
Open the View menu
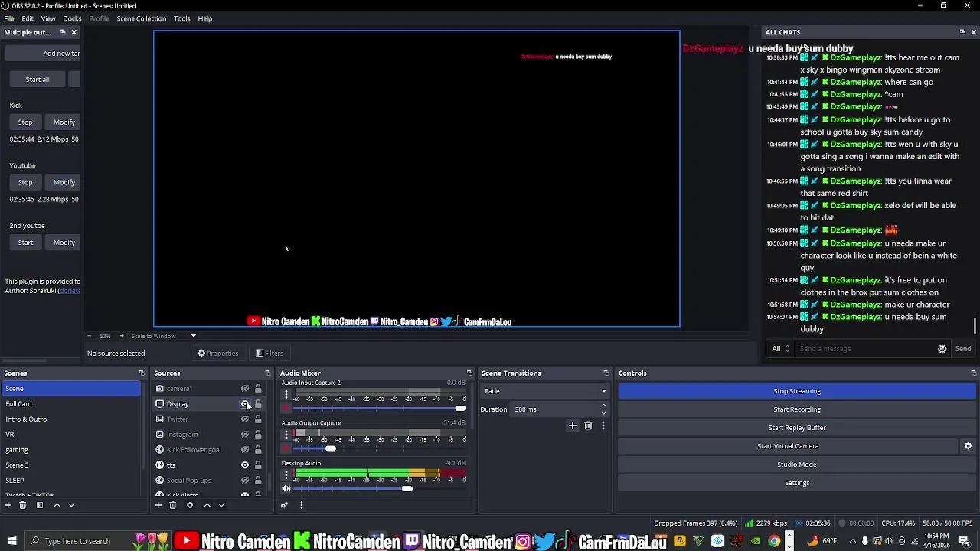48,18
